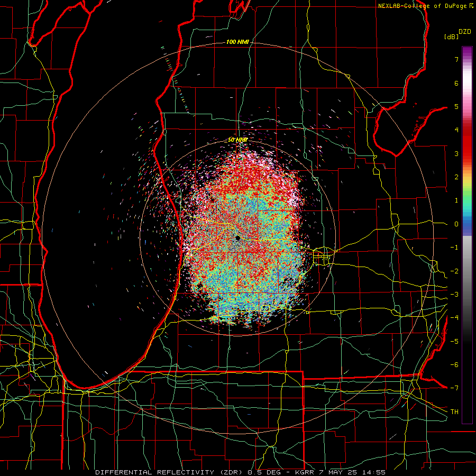This screenshot has width=476, height=476.
Task: Click the 0 value on the color scale
Action: click(456, 224)
